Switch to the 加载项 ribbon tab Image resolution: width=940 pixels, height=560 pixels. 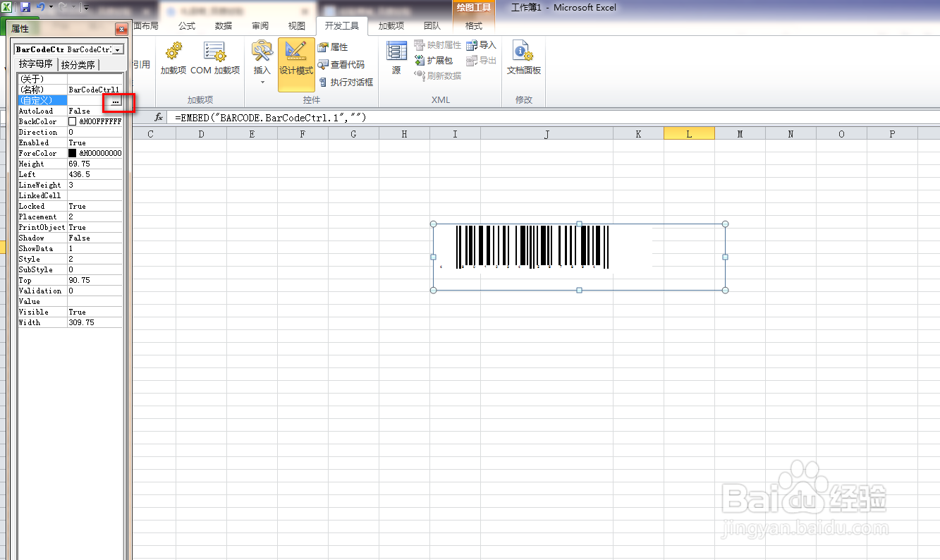point(391,25)
